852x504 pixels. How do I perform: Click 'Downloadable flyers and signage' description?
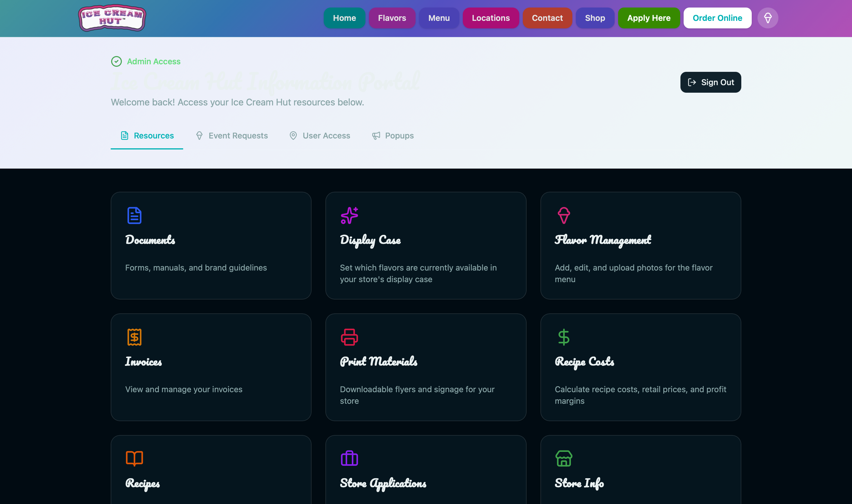tap(417, 395)
